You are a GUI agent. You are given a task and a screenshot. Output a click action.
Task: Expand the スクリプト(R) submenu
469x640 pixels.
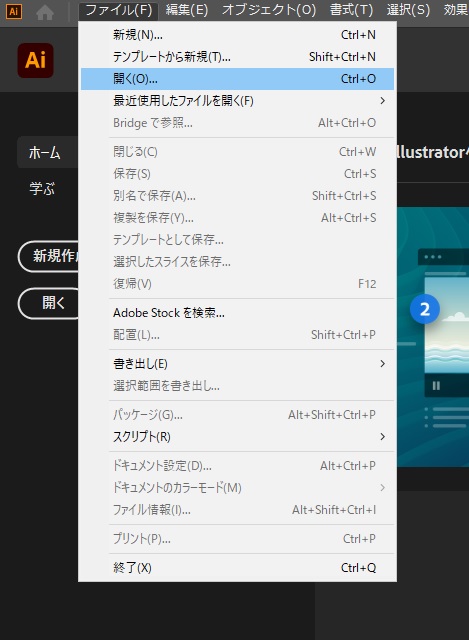click(237, 437)
